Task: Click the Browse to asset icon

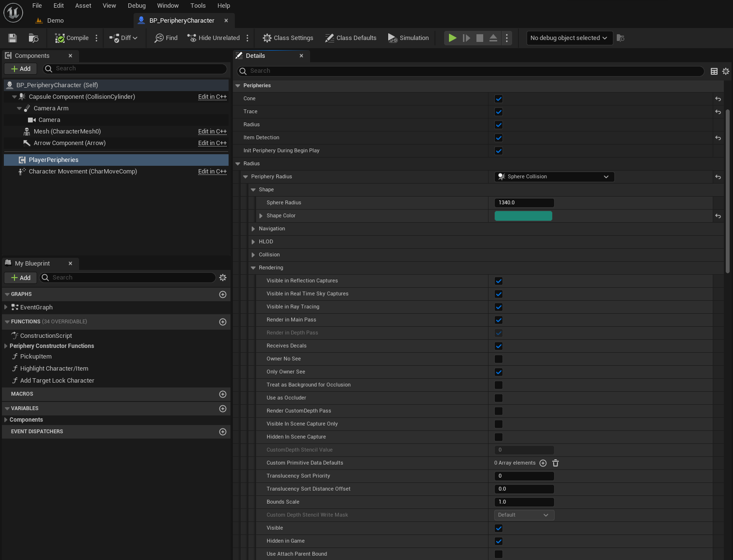Action: [x=33, y=38]
